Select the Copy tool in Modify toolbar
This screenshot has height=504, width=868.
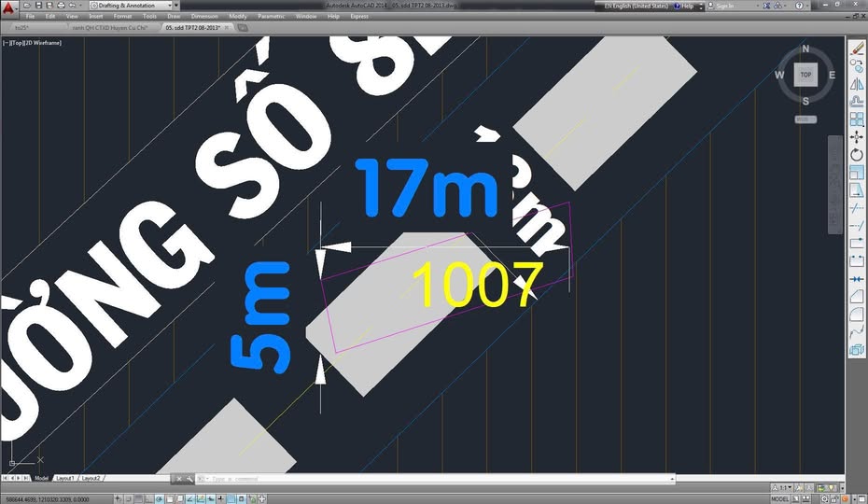pyautogui.click(x=857, y=66)
